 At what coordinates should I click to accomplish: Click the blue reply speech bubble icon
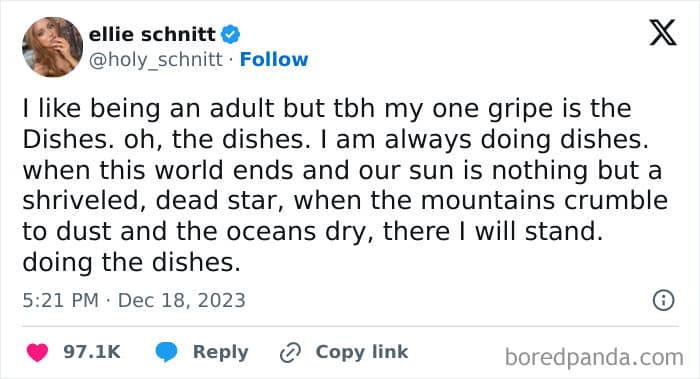click(x=167, y=352)
